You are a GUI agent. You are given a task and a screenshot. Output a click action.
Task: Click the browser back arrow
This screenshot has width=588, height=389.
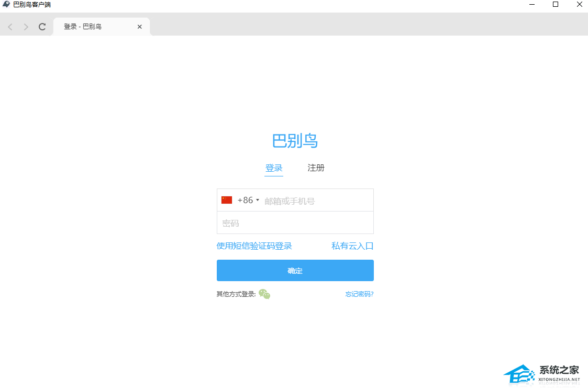pyautogui.click(x=10, y=27)
